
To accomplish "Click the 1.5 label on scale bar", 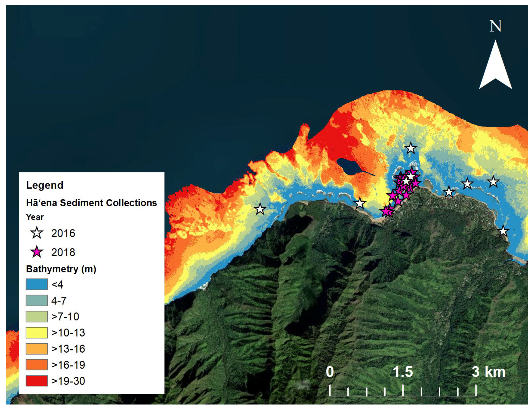I will [403, 372].
